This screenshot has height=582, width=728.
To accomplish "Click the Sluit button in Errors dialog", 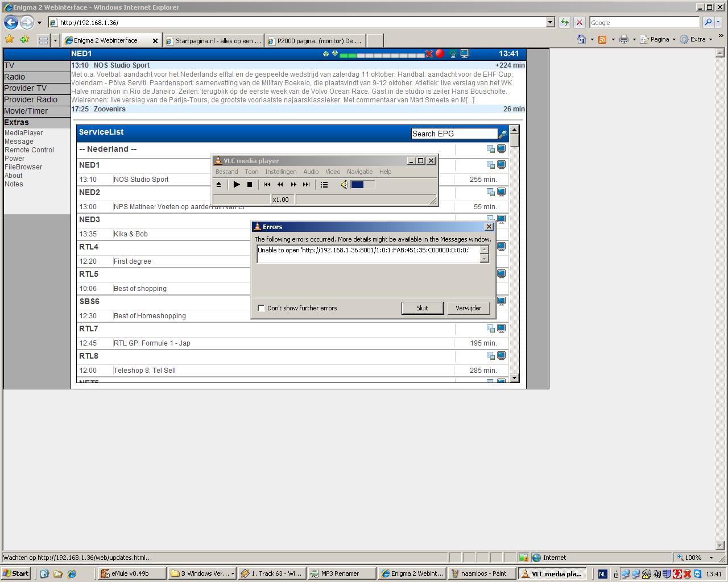I will click(422, 308).
